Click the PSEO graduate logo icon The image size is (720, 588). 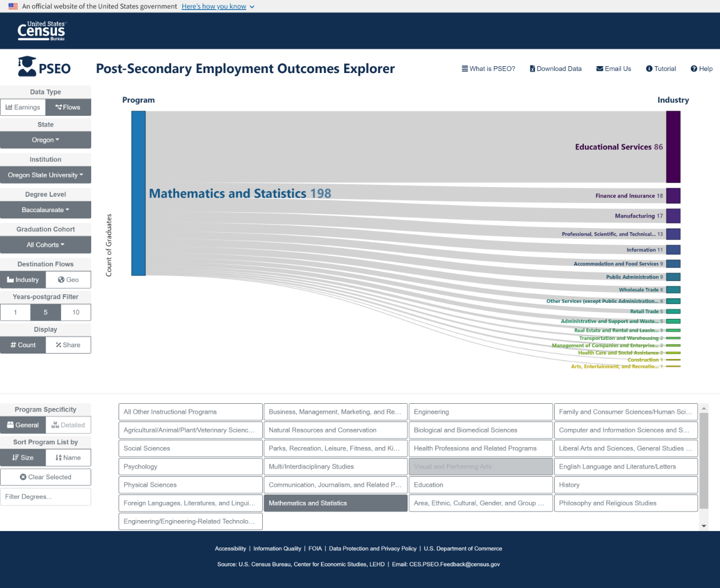click(27, 67)
